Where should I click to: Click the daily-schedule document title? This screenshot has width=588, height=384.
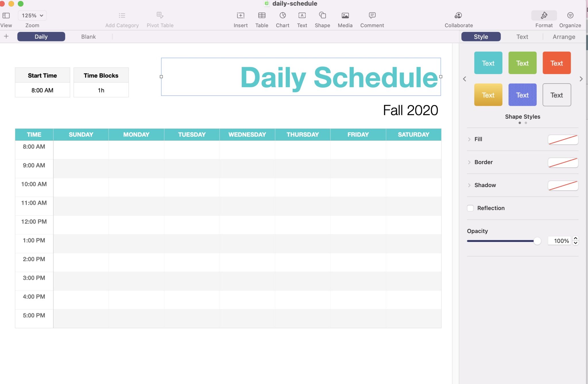(295, 3)
